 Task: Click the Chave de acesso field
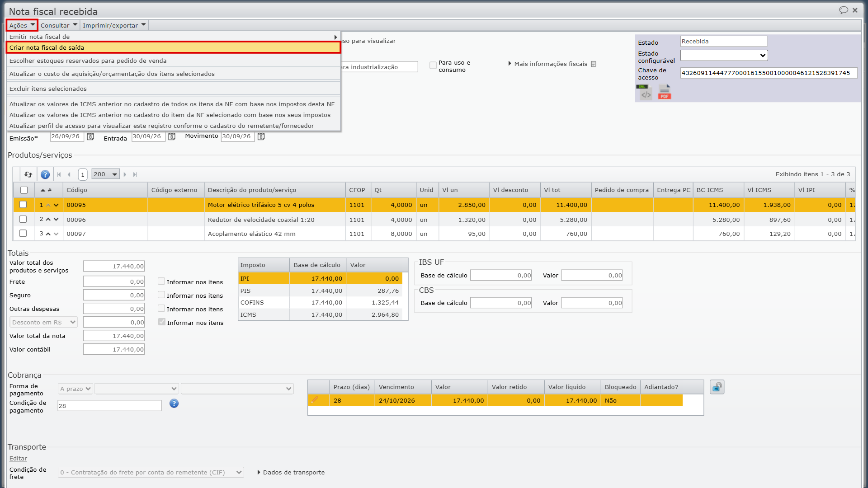pyautogui.click(x=769, y=73)
